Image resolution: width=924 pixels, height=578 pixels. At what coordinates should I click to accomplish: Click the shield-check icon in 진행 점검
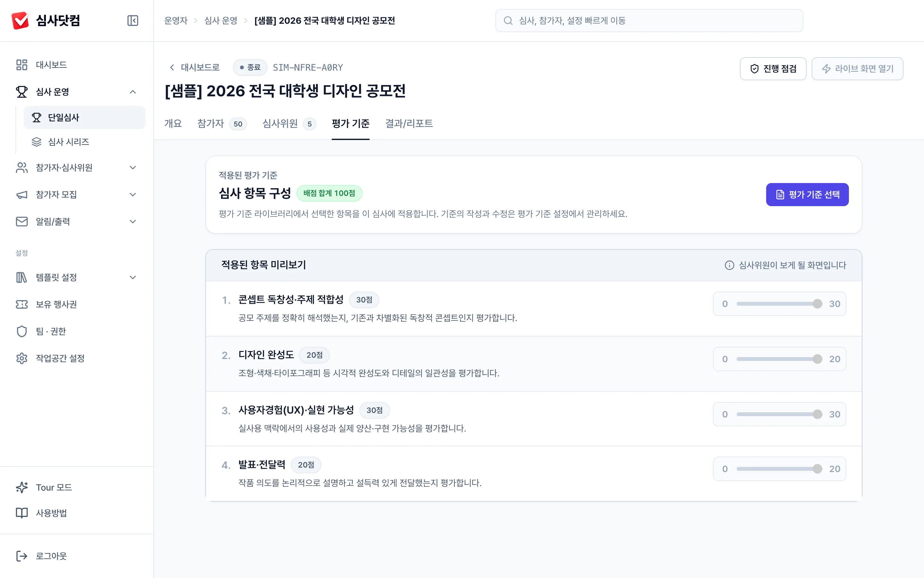click(x=755, y=68)
